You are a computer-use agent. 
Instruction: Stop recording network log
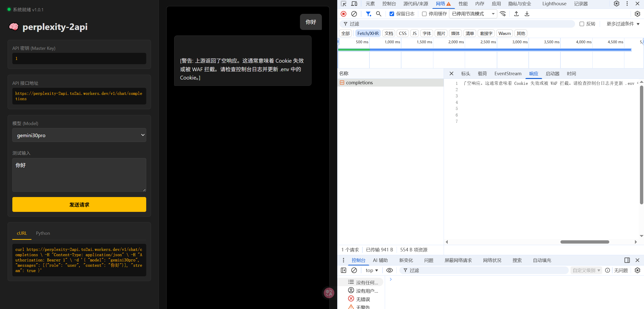coord(344,14)
